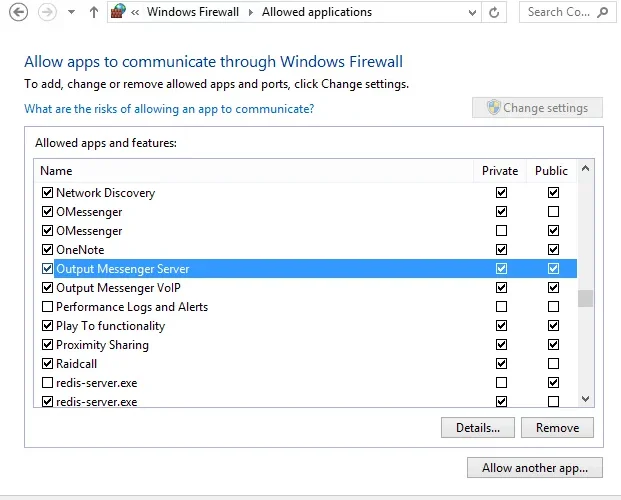
Task: Open recent locations dropdown arrow
Action: [x=71, y=12]
